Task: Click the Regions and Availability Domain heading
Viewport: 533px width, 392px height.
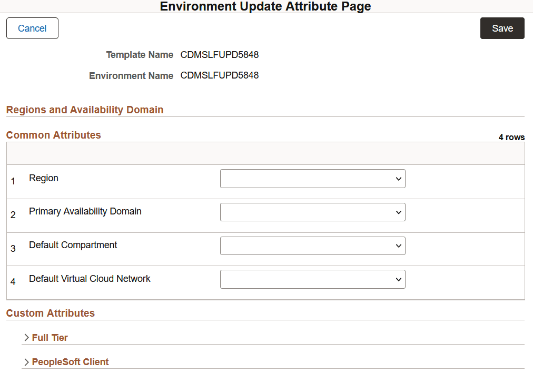Action: 85,110
